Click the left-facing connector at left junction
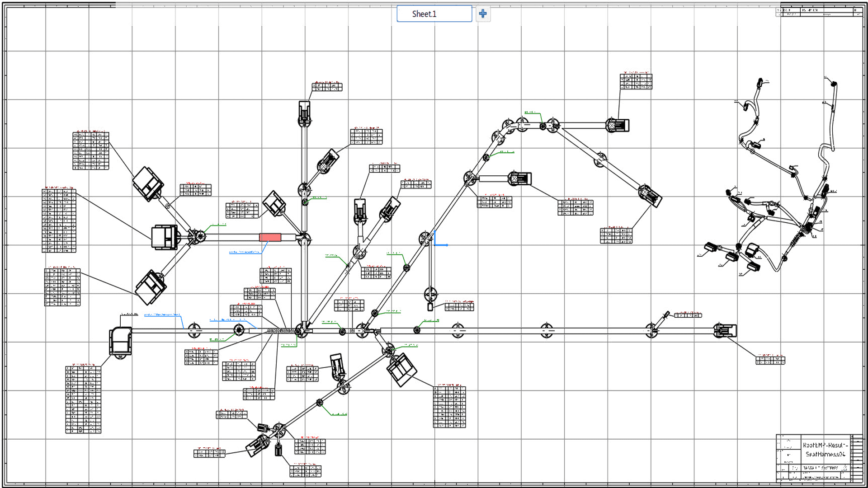This screenshot has width=868, height=488. pyautogui.click(x=164, y=237)
